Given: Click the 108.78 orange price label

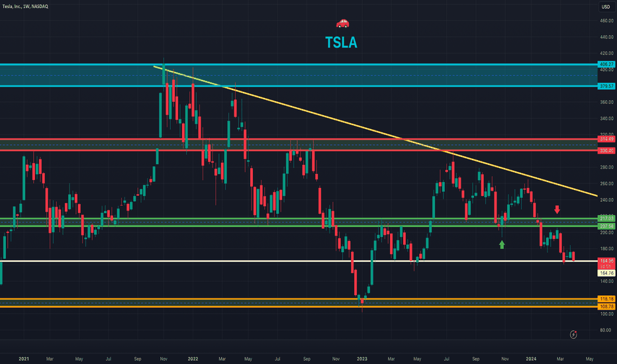Looking at the screenshot, I should (x=606, y=306).
